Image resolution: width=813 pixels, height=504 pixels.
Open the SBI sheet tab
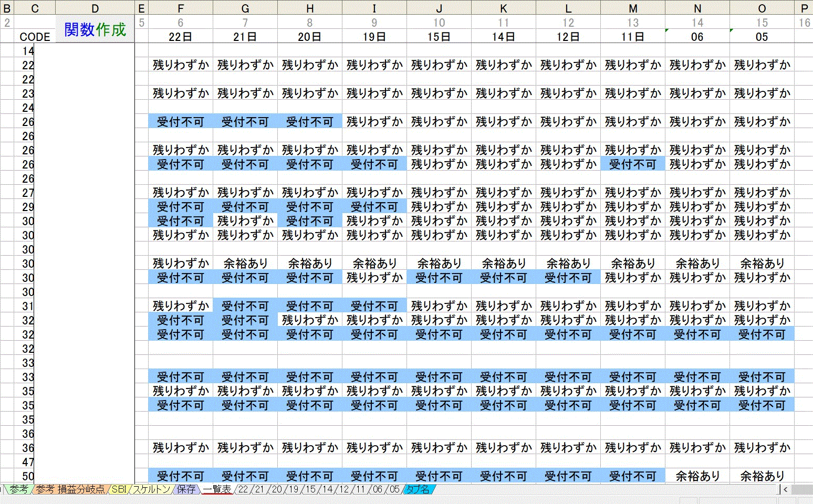[x=119, y=489]
